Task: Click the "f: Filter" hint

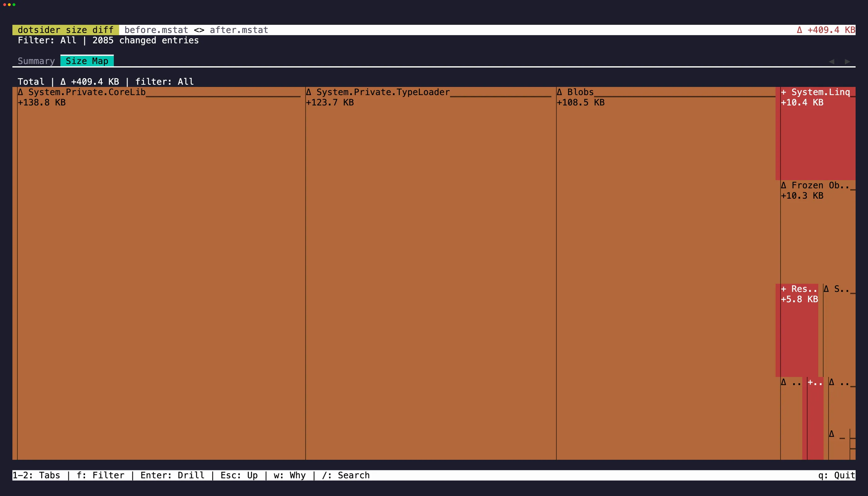Action: (100, 475)
